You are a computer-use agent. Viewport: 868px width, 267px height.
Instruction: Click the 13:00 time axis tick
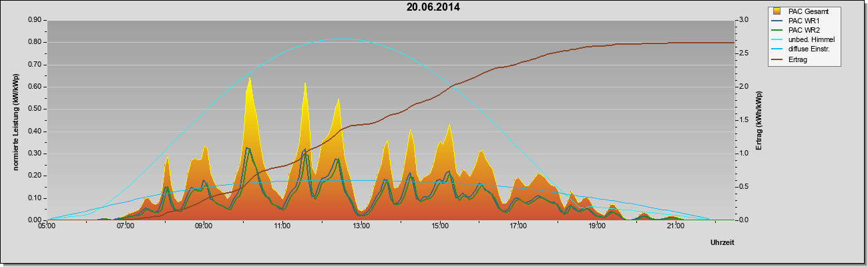pos(361,226)
